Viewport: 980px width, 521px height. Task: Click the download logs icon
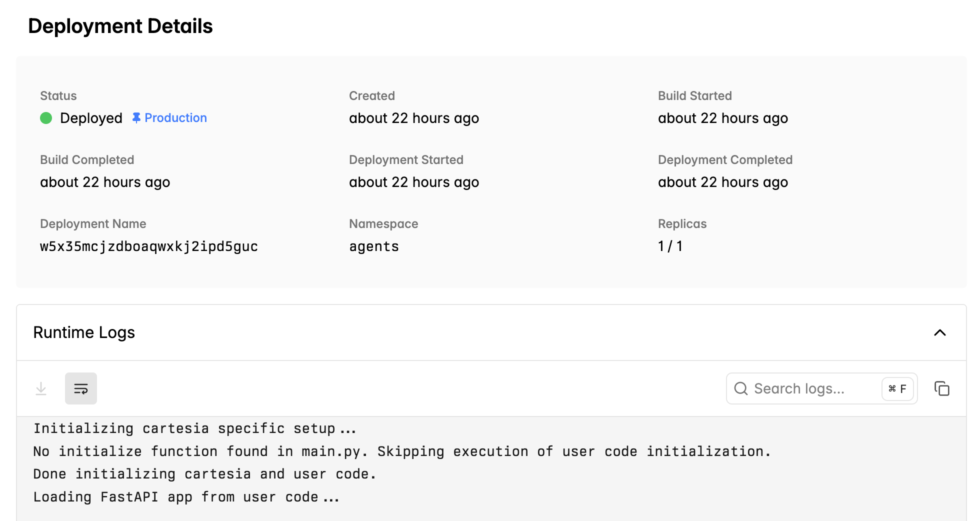click(x=41, y=388)
